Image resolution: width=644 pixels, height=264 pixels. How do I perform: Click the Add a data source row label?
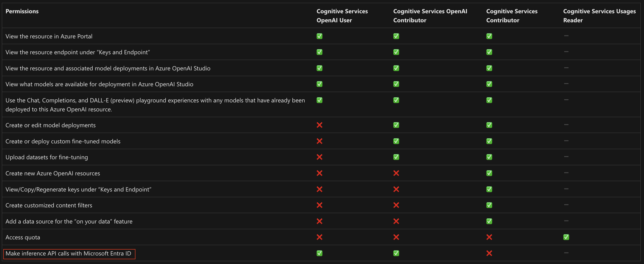coord(69,221)
